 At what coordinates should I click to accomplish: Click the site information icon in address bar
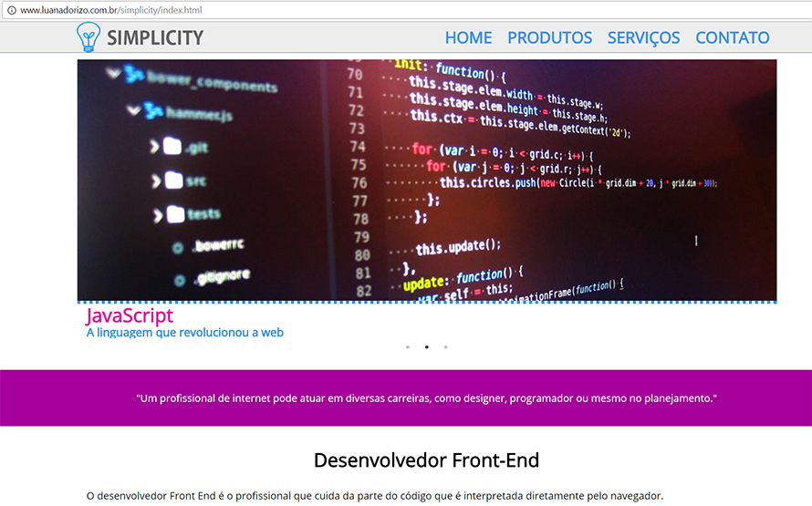point(11,10)
